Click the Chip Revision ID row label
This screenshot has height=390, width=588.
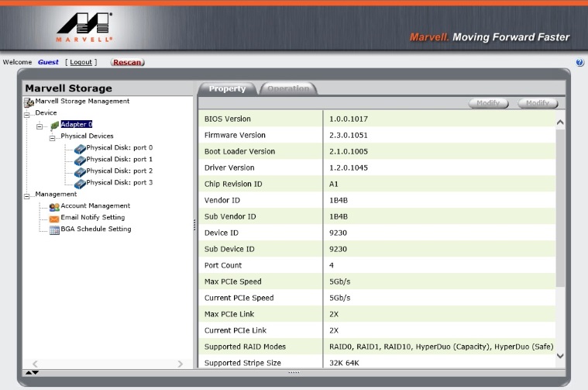[x=233, y=184]
